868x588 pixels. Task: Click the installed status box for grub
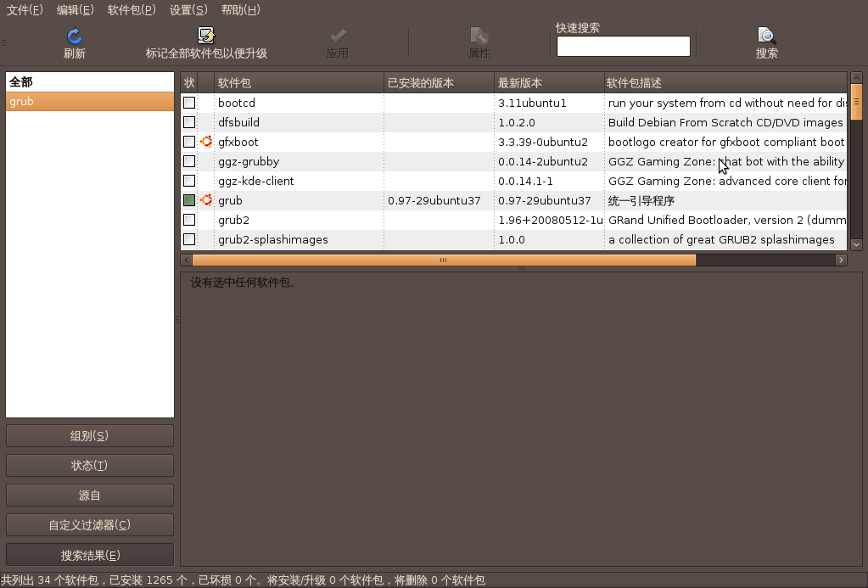189,200
